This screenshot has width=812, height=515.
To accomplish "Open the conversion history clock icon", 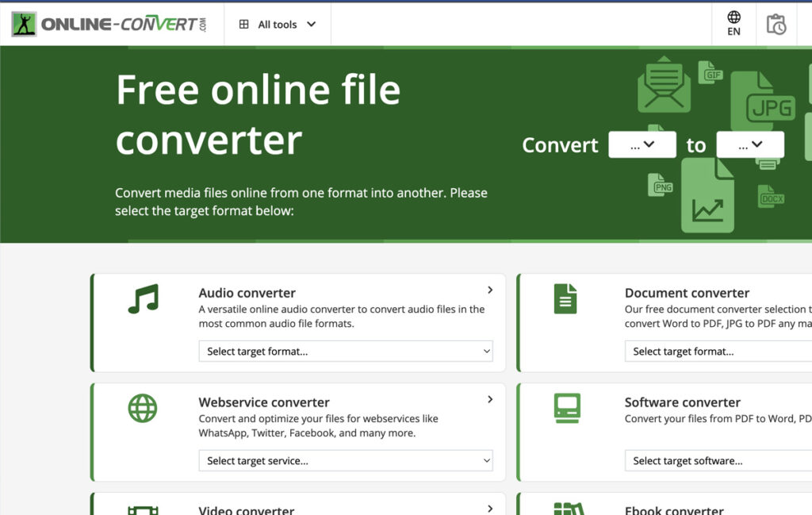I will pos(776,24).
